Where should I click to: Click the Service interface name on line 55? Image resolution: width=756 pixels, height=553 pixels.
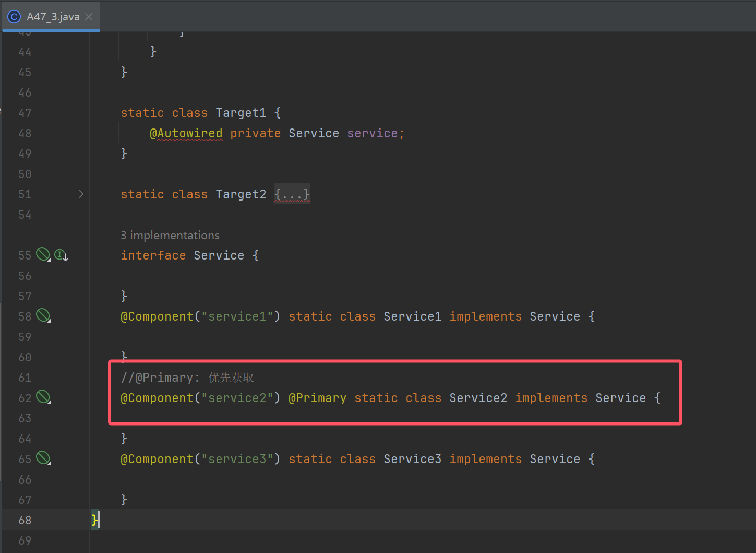(219, 255)
